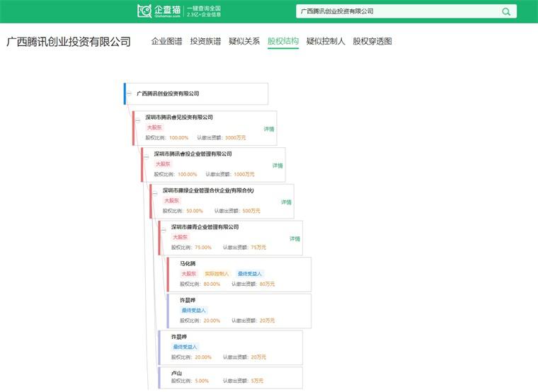The height and width of the screenshot is (392, 538).
Task: Open 详情 for 深圳市藤绿企业管理合伙企业
Action: [286, 202]
